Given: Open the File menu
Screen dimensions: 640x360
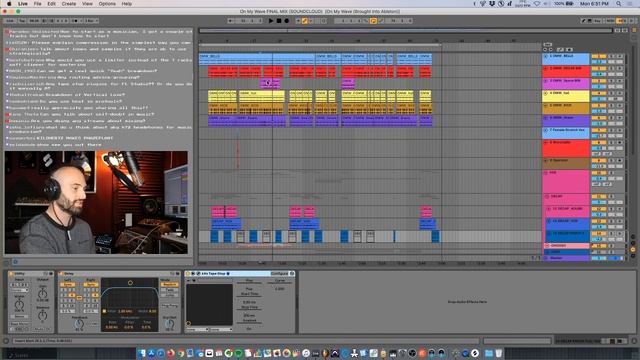Looking at the screenshot, I should (37, 4).
